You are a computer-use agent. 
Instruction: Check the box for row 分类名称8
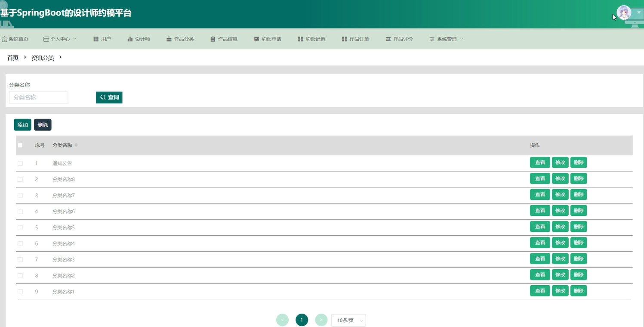[x=20, y=179]
